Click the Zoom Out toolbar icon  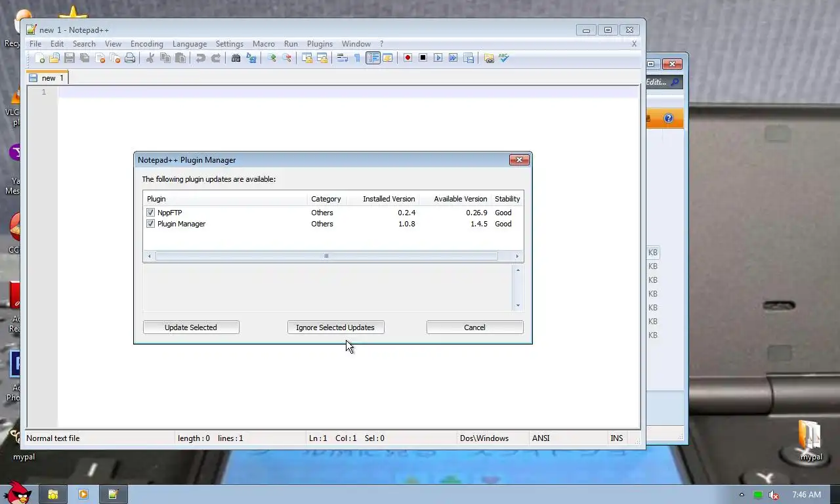pyautogui.click(x=286, y=58)
